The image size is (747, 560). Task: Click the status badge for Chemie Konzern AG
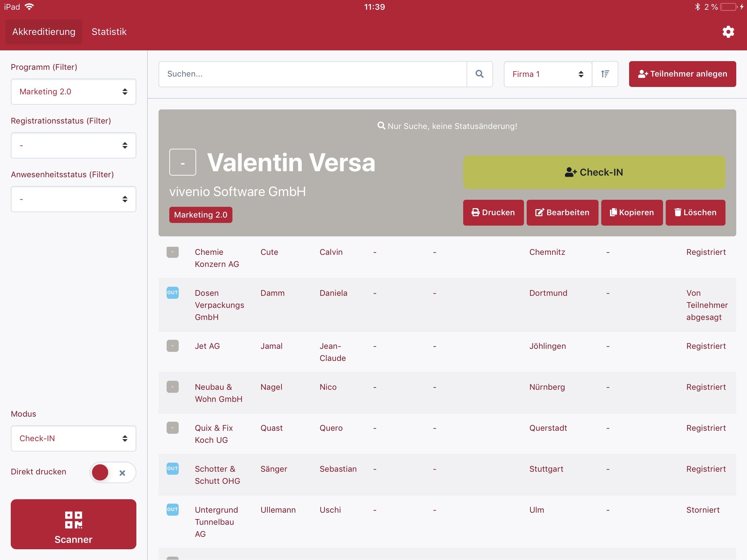click(x=172, y=252)
